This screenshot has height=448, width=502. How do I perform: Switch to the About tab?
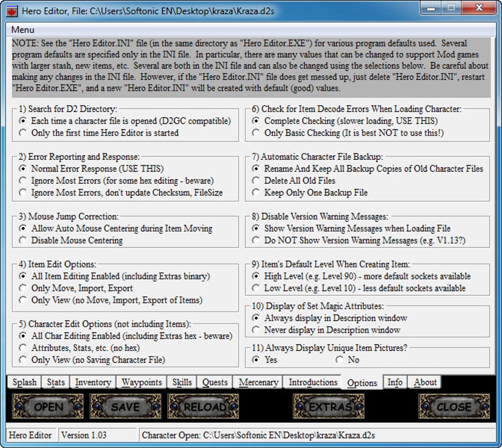(425, 382)
